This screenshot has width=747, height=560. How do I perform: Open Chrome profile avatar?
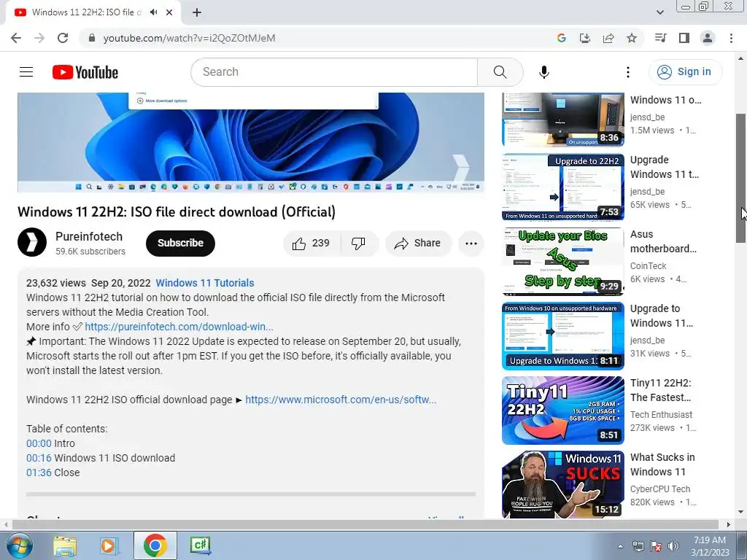708,38
